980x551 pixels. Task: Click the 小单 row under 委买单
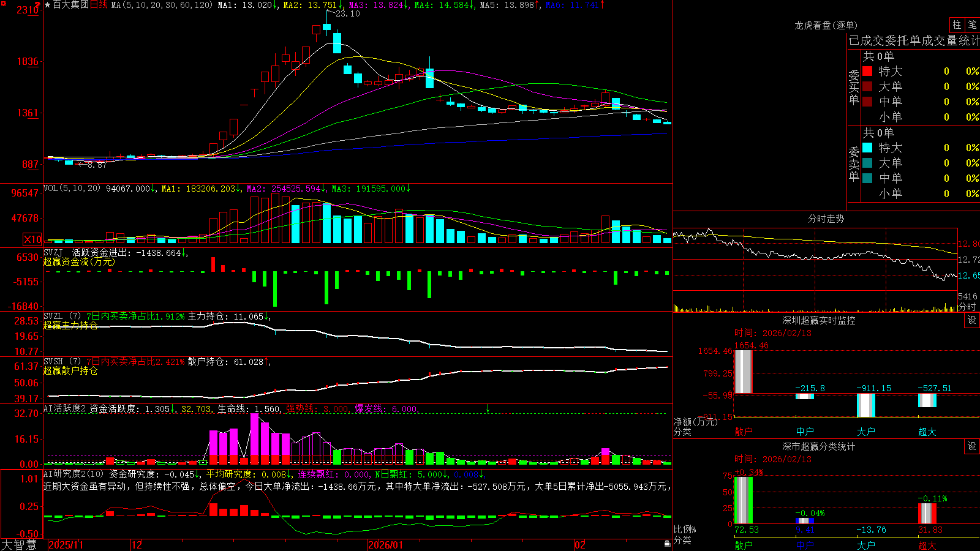(921, 117)
